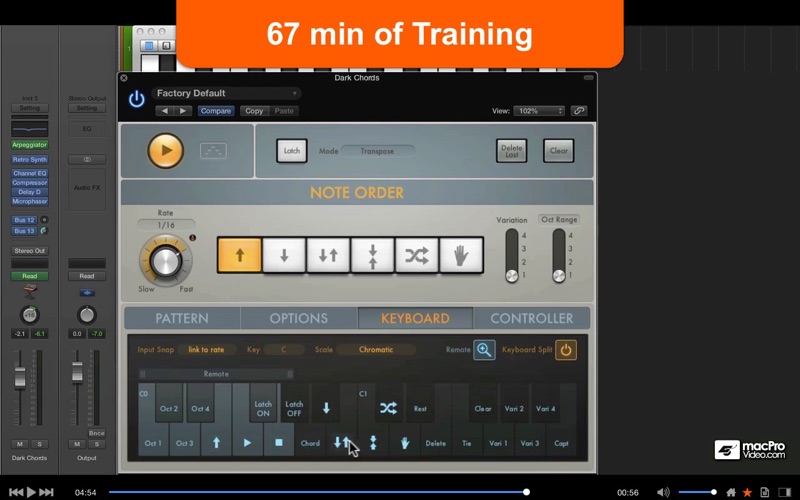
Task: Toggle the Keyboard Split power button
Action: pyautogui.click(x=566, y=349)
